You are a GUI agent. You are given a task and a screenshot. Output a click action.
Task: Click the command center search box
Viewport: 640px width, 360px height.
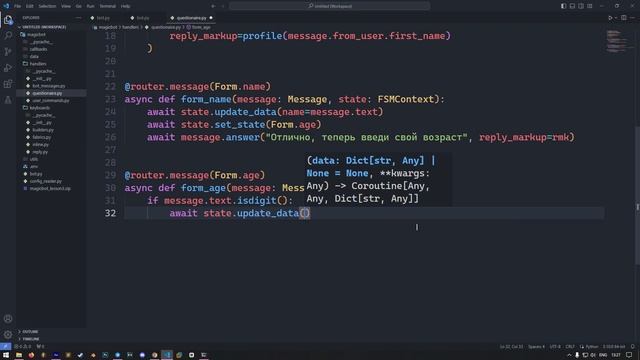329,6
